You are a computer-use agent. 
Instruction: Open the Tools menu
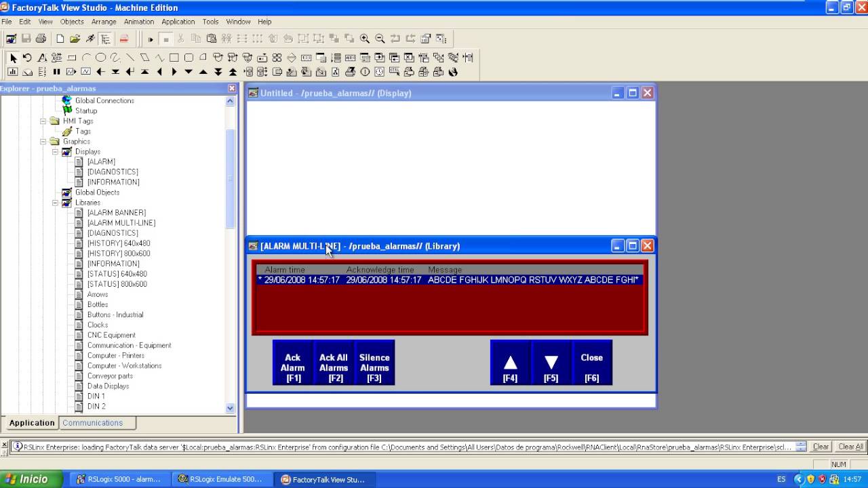pyautogui.click(x=210, y=22)
